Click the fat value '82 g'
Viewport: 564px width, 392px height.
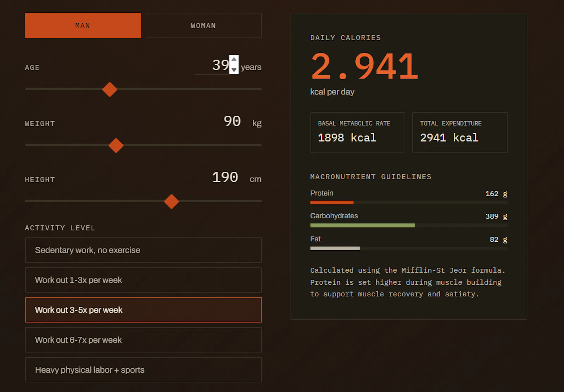click(498, 239)
